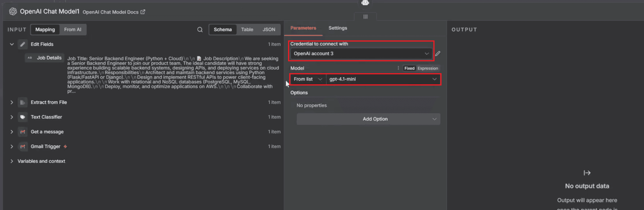Open the OpenAi account 3 credential dropdown
The image size is (644, 210).
[x=361, y=53]
